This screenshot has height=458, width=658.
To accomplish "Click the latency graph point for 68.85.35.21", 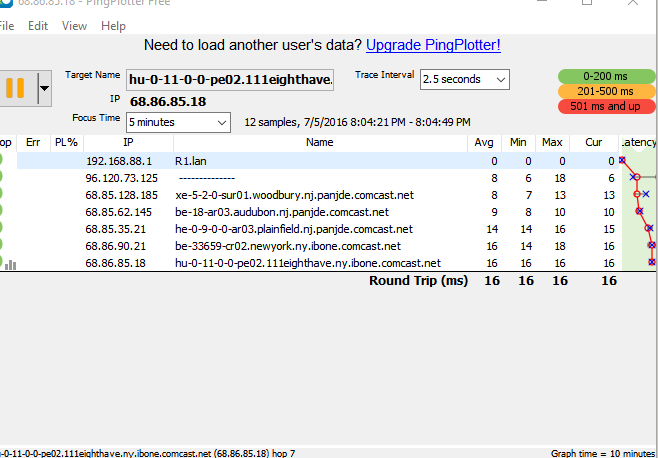I will point(649,228).
